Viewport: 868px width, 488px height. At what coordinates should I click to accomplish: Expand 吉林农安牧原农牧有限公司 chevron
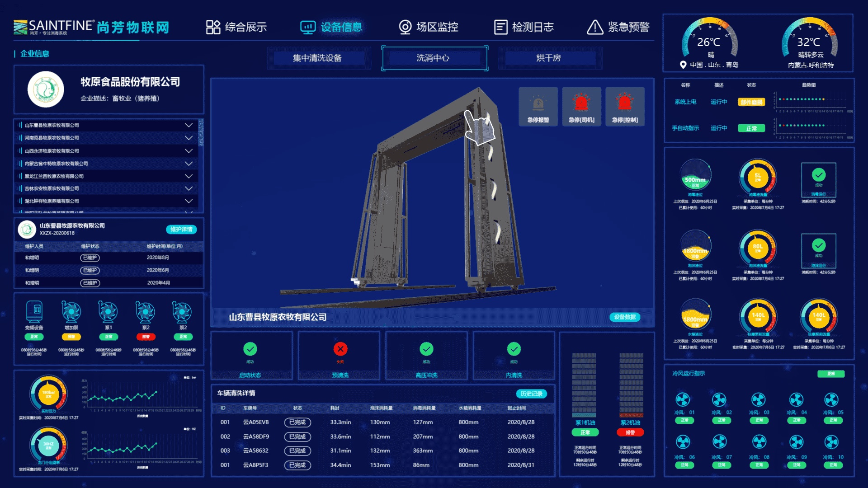pos(189,188)
